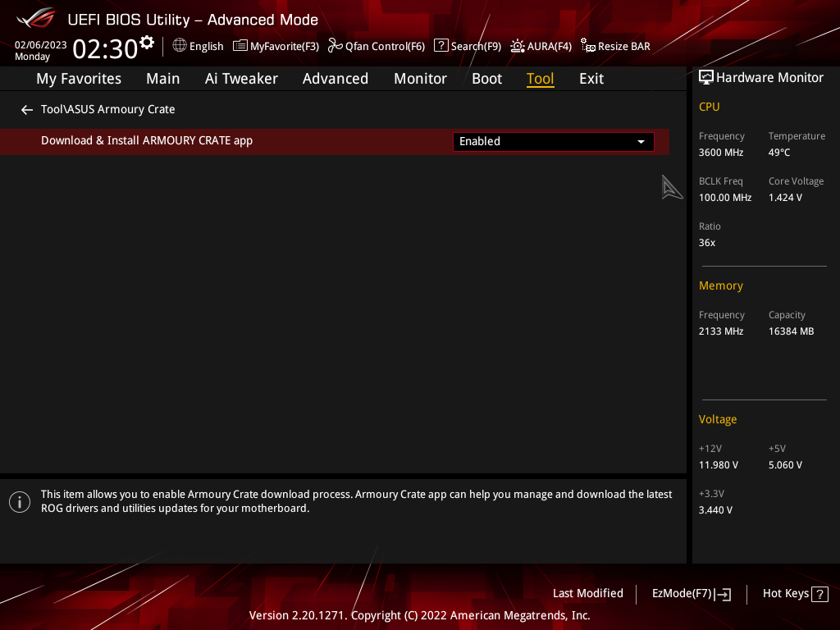
Task: Click the dropdown arrow next to Enabled
Action: [641, 142]
